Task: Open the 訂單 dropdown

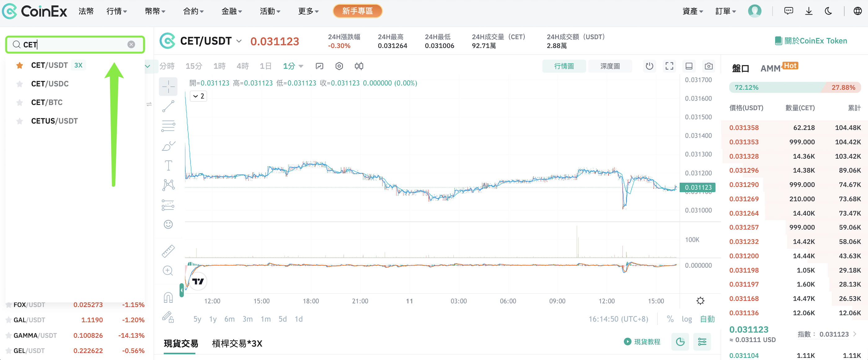Action: pos(725,11)
